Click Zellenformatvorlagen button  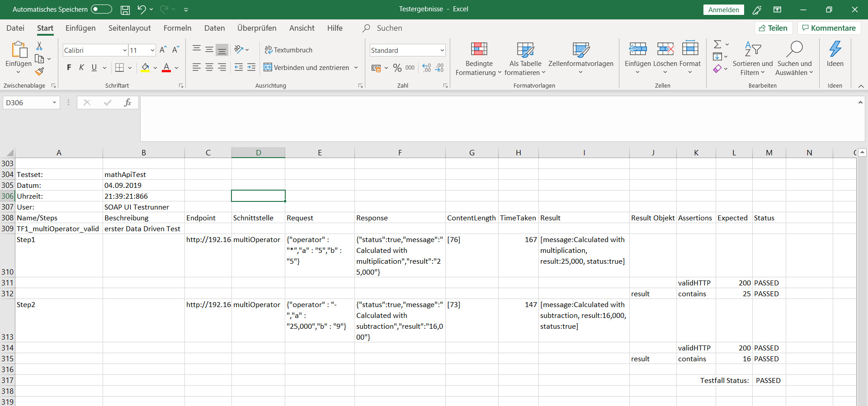click(x=581, y=59)
